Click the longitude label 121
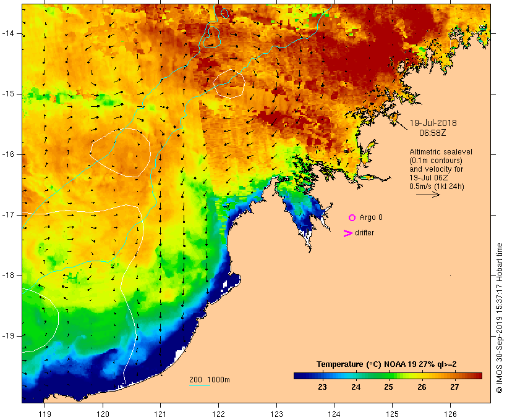This screenshot has height=420, width=507. 160,414
